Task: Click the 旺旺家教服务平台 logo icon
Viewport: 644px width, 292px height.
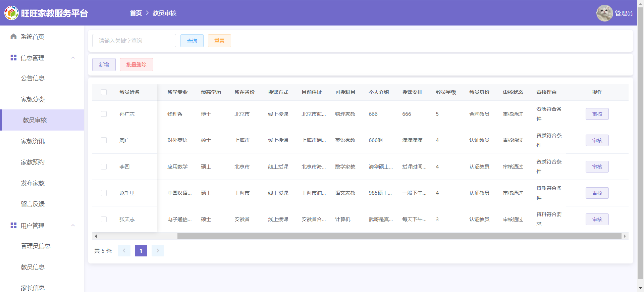Action: coord(11,13)
